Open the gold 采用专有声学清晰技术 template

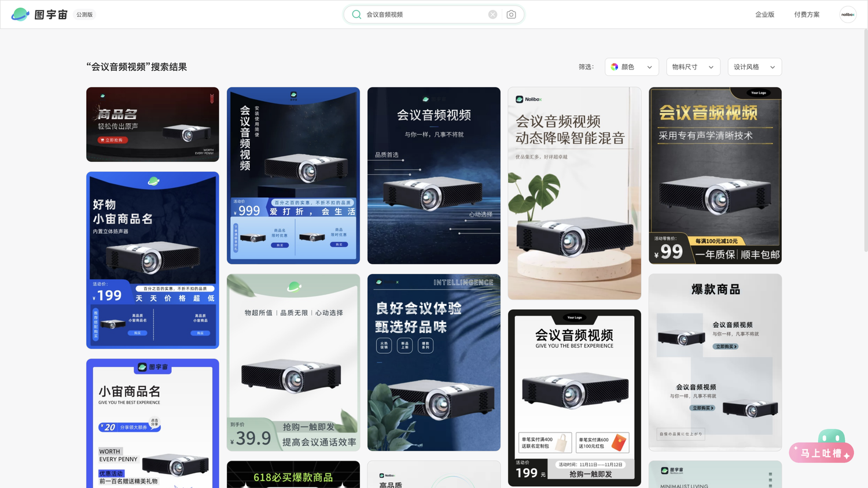pyautogui.click(x=715, y=176)
